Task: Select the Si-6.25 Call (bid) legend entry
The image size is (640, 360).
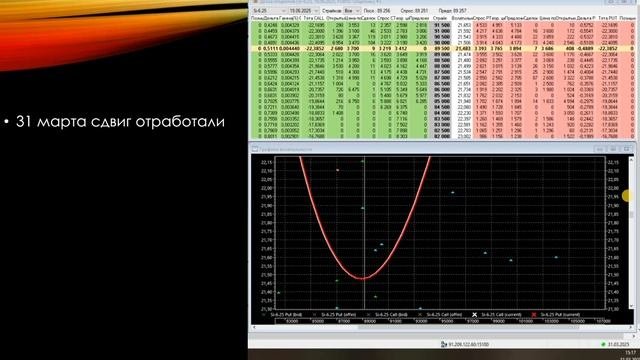Action: click(x=391, y=315)
